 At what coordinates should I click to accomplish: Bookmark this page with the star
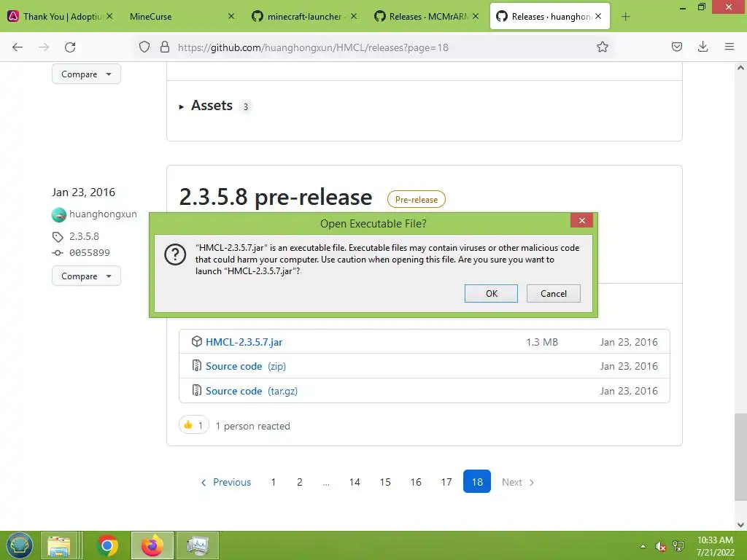pos(602,47)
